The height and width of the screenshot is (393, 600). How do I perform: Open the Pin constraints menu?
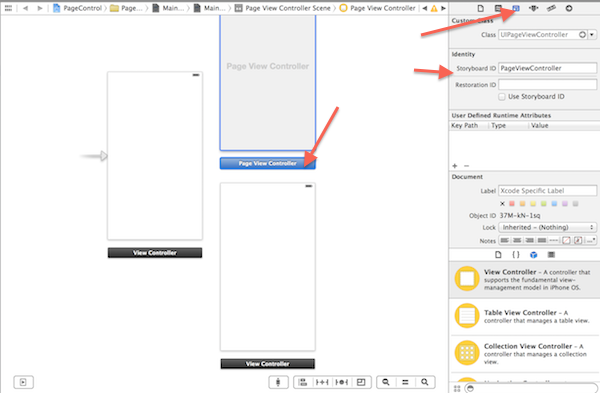click(x=322, y=382)
